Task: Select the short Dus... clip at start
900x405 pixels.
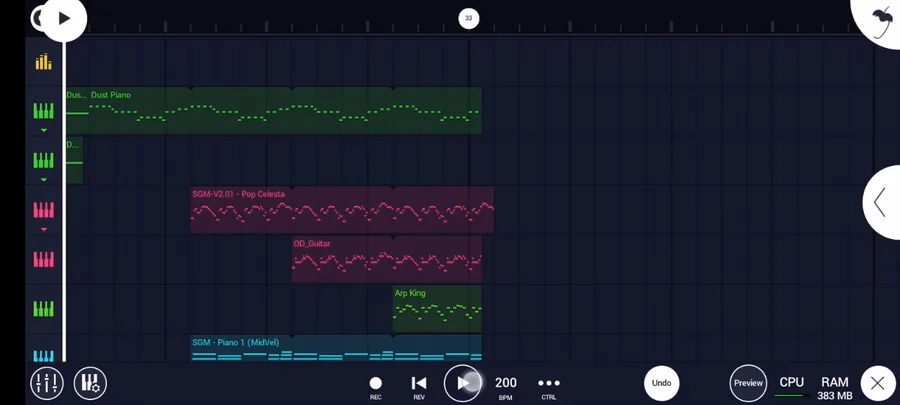Action: (77, 111)
